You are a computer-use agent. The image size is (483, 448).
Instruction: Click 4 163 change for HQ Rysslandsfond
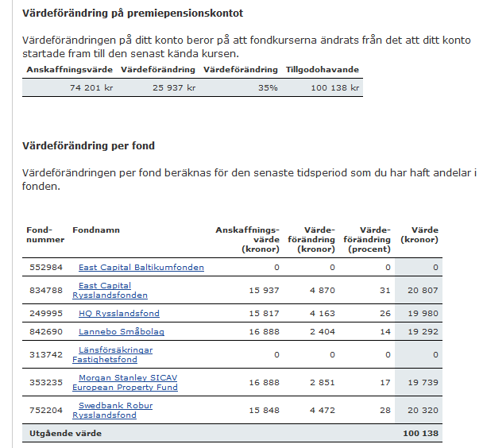[323, 314]
